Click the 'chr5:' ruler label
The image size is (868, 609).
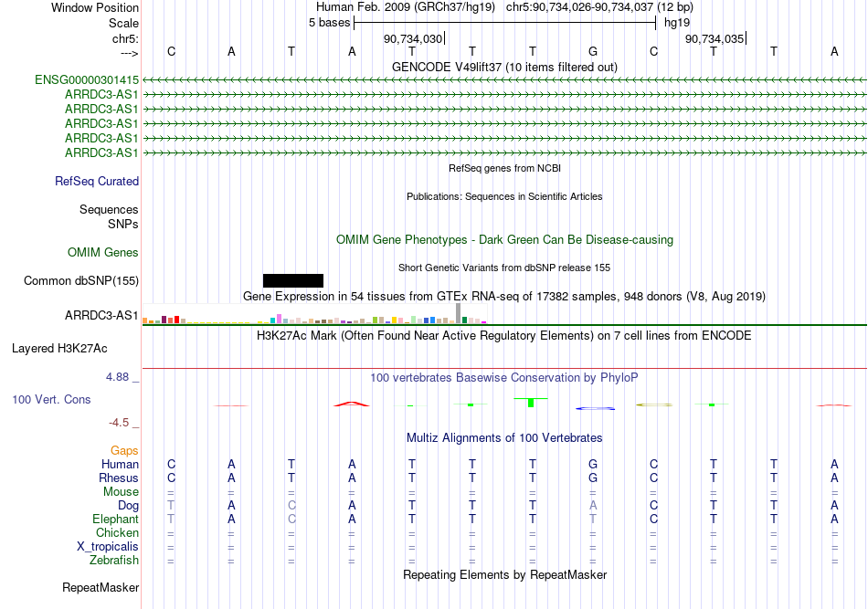(x=125, y=38)
